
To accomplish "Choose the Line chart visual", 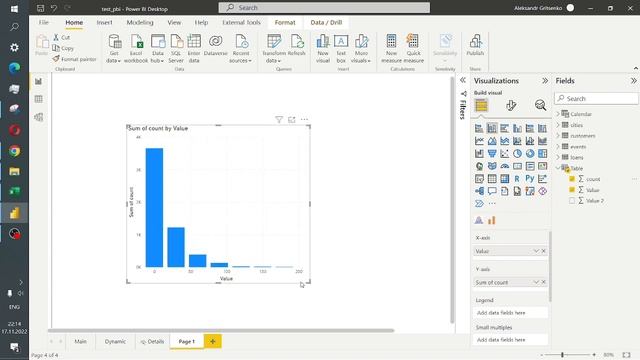I will tap(479, 141).
